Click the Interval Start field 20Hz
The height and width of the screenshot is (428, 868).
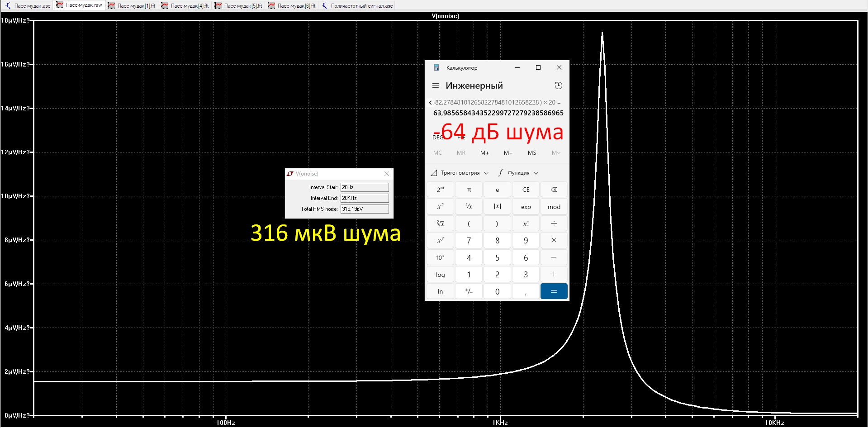(x=365, y=187)
